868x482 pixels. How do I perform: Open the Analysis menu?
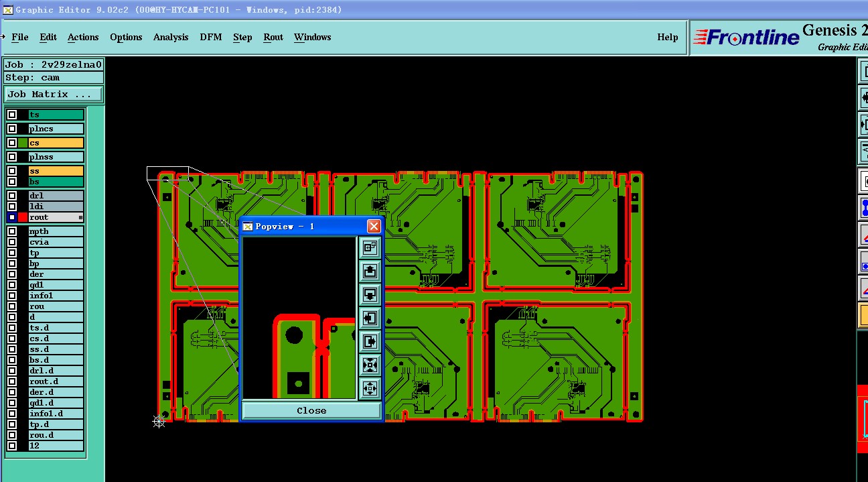tap(171, 37)
